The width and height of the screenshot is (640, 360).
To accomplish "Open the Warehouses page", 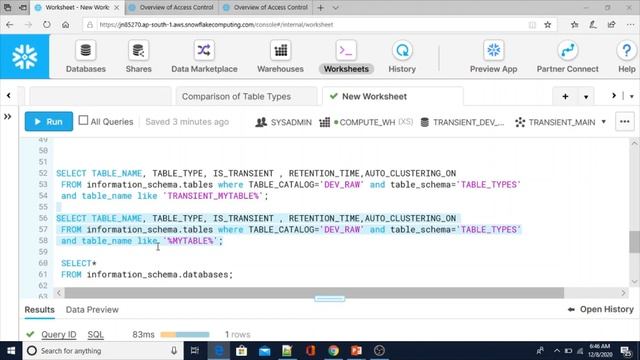I will click(x=280, y=57).
